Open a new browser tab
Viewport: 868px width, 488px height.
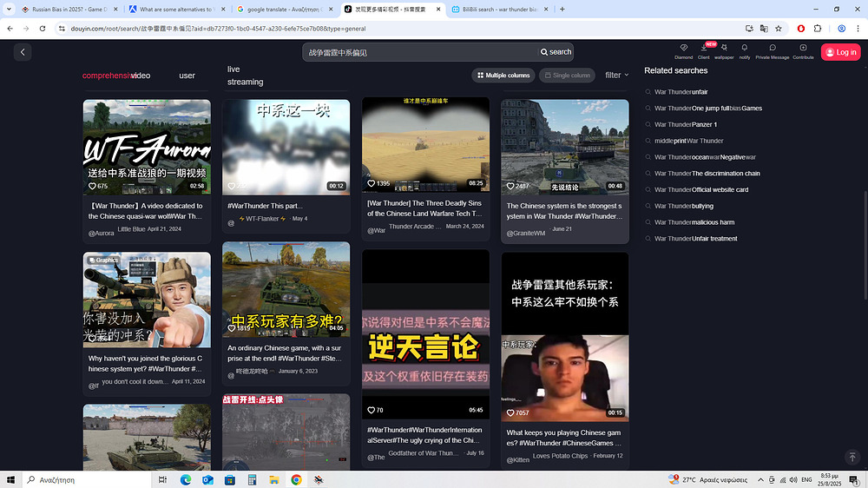(562, 10)
